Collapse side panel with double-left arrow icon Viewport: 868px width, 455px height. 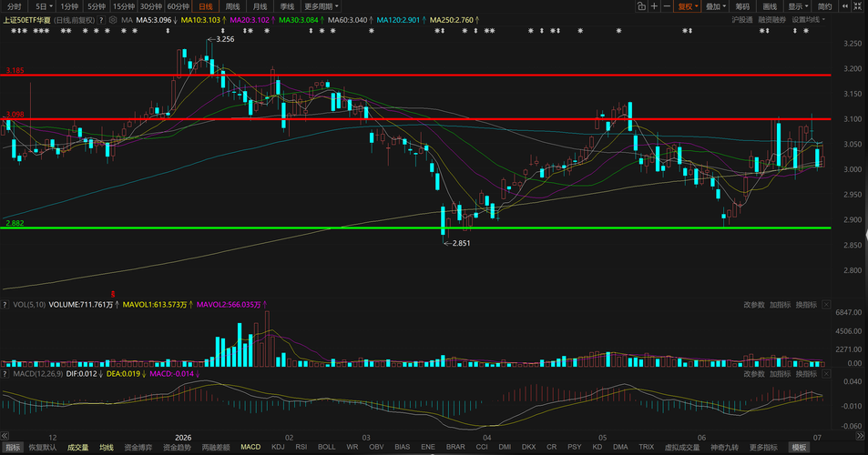(x=844, y=6)
